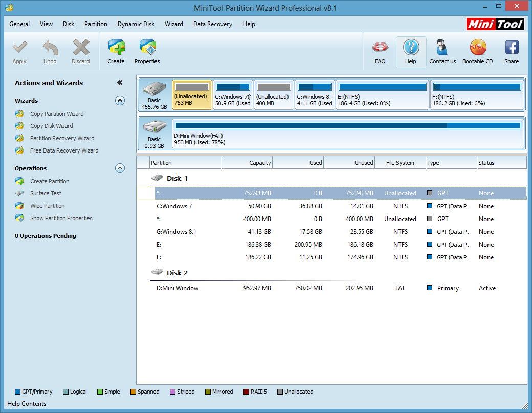Select F:(NTFS) block in disk map
Screen dimensions: 532x413
(477, 95)
